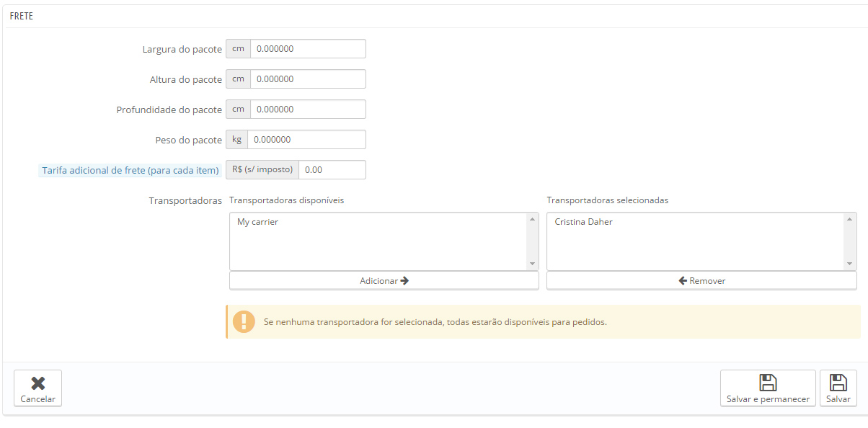Select My carrier in available carriers
This screenshot has width=868, height=428.
pyautogui.click(x=257, y=222)
